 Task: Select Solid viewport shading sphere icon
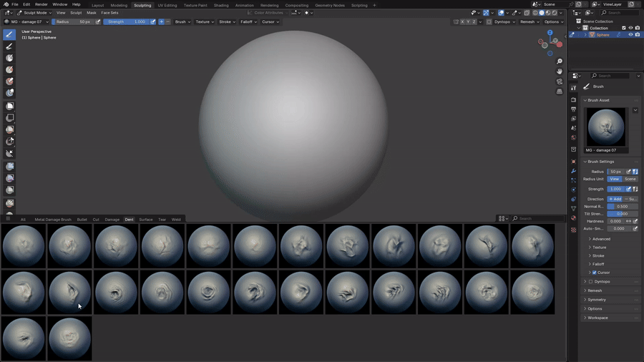[542, 13]
